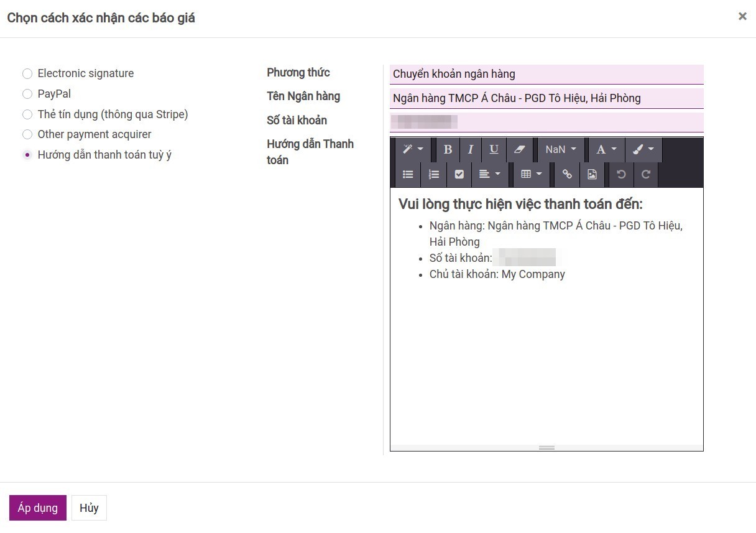
Task: Select Other payment acquirer option
Action: pyautogui.click(x=27, y=134)
